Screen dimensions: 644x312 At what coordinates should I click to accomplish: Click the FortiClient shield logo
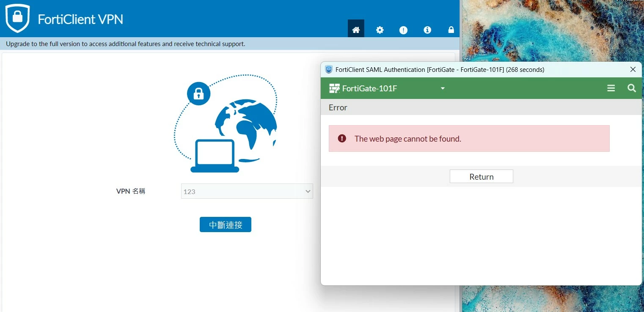click(x=17, y=18)
